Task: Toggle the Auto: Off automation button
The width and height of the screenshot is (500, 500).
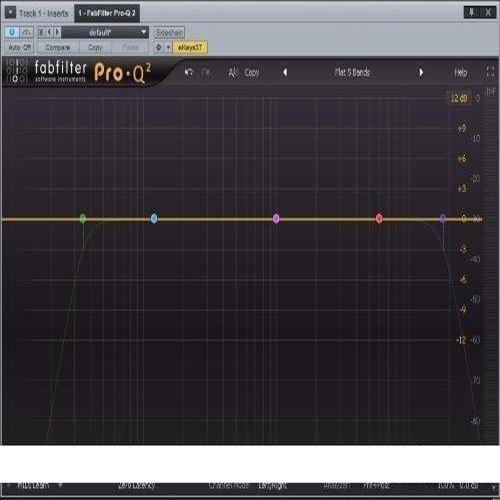Action: click(x=20, y=47)
